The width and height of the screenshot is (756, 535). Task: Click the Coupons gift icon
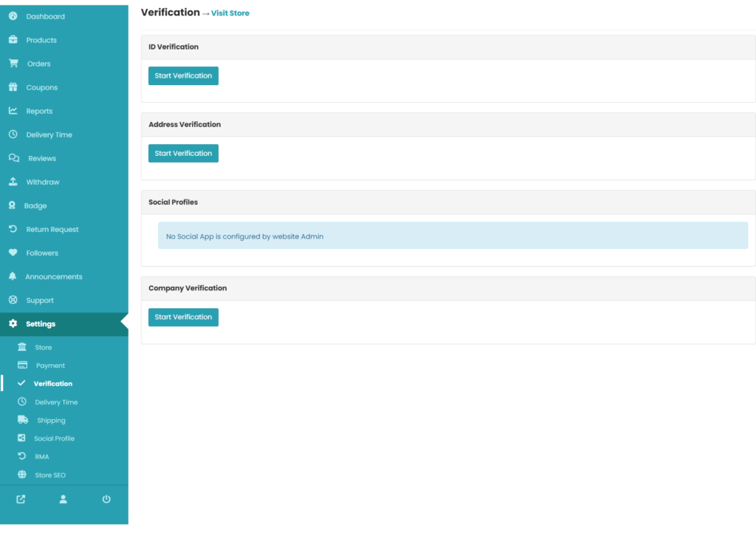(x=13, y=87)
